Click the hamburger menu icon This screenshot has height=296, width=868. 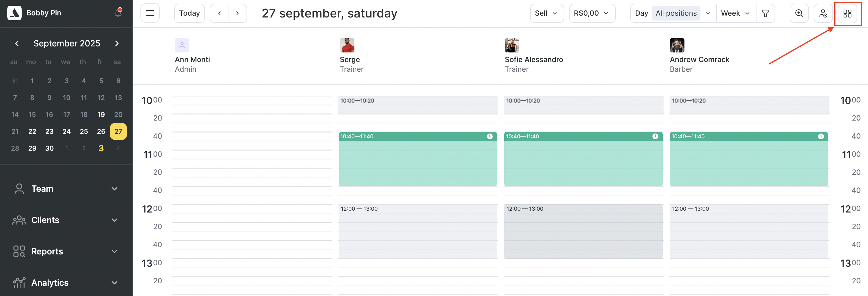pyautogui.click(x=150, y=13)
